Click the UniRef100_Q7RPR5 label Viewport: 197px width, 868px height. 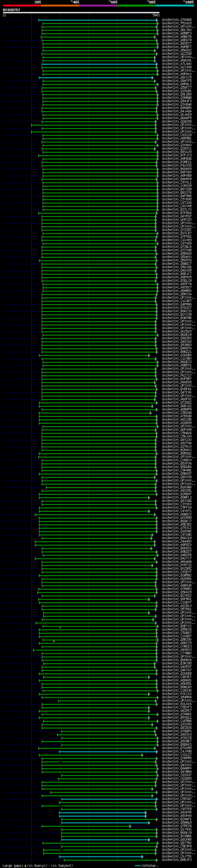176,758
